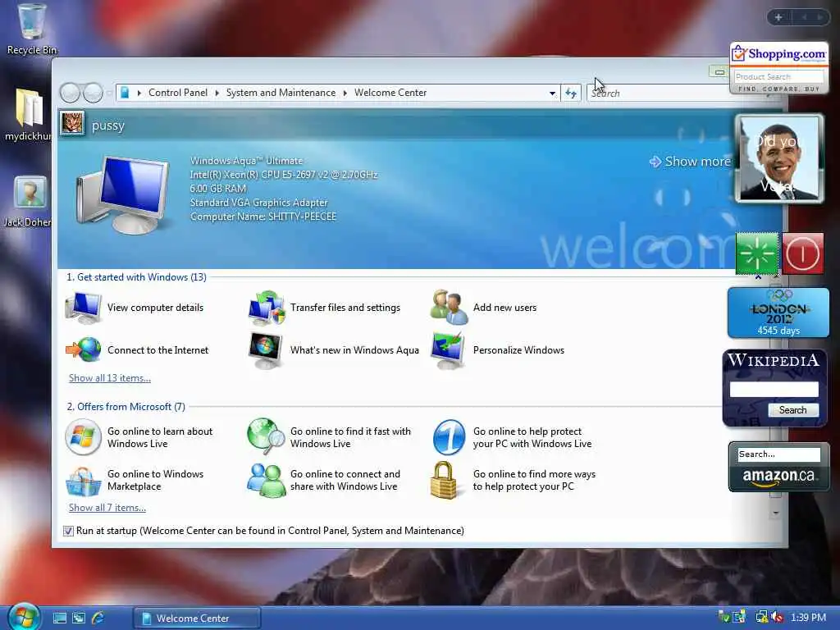The height and width of the screenshot is (630, 840).
Task: Click the Windows Start orb
Action: tap(24, 616)
